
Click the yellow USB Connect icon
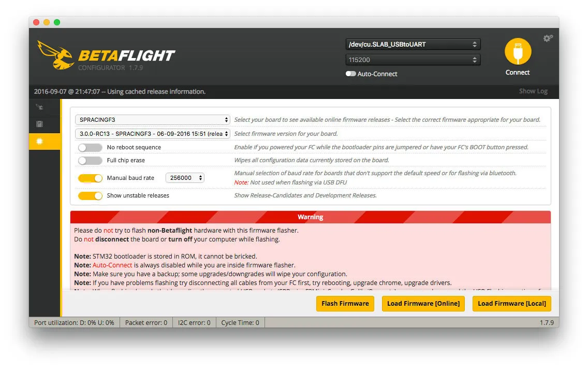(518, 52)
